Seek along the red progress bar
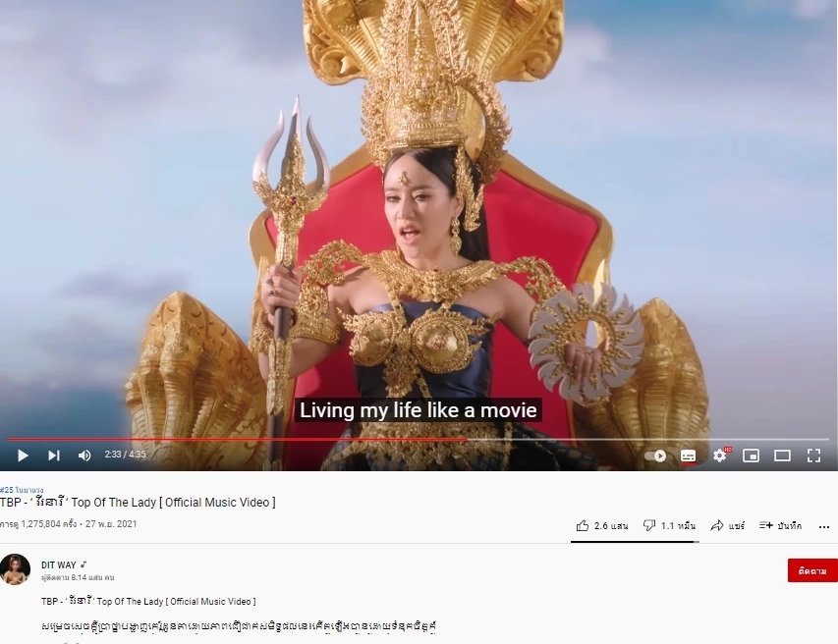838x644 pixels. point(419,440)
